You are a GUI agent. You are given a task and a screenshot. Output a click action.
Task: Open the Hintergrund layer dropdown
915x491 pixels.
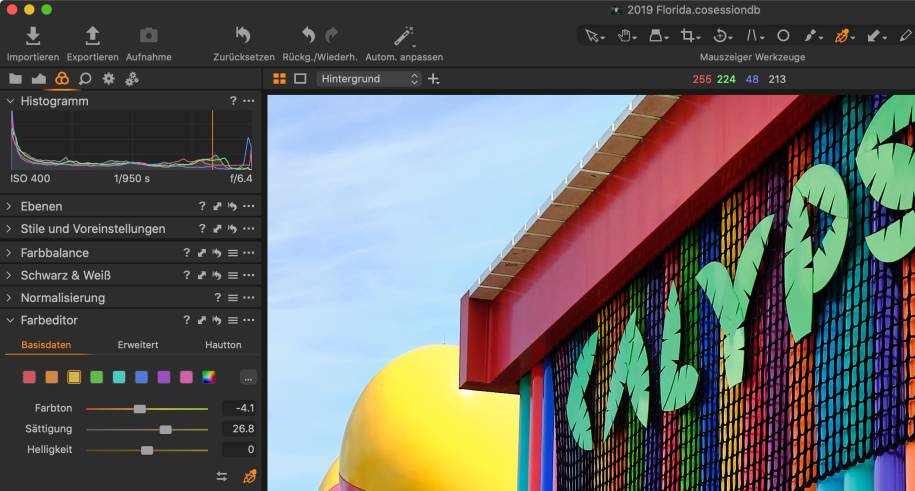pos(369,79)
